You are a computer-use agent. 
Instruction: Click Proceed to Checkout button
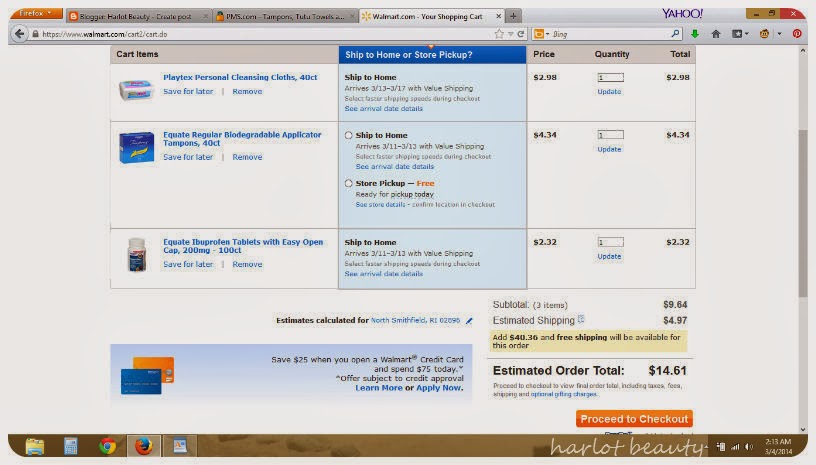[634, 419]
